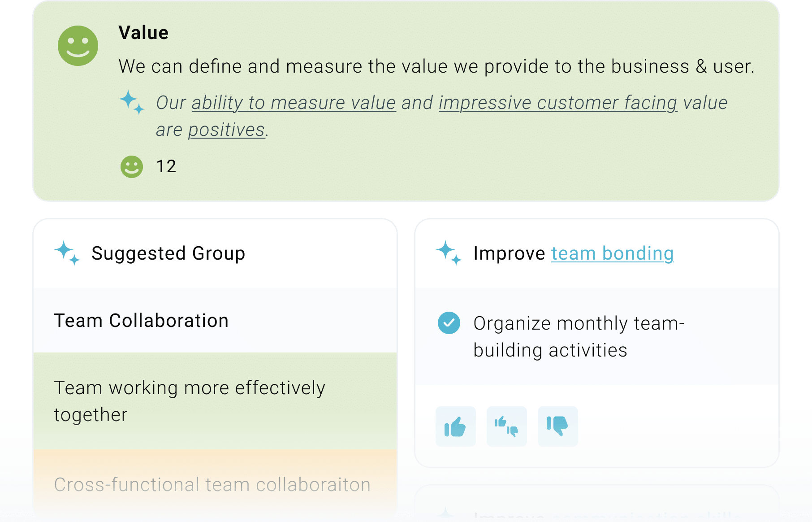Click the thumbs up feedback button
The height and width of the screenshot is (522, 812).
(455, 426)
